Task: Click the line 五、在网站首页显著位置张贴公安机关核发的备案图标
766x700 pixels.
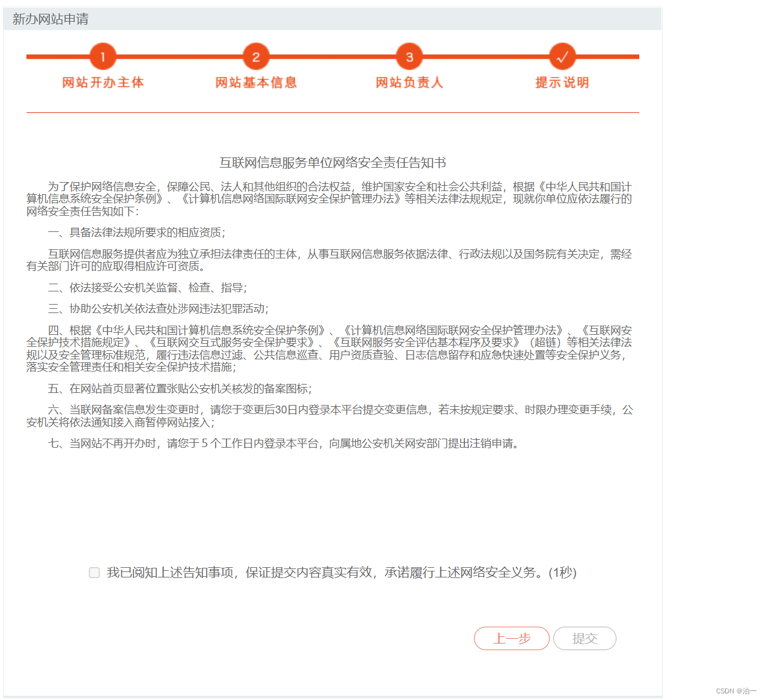Action: point(180,389)
